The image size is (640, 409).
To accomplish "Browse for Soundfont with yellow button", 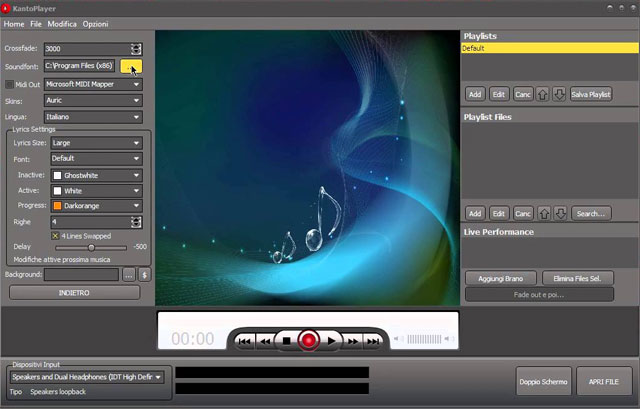I will (131, 67).
